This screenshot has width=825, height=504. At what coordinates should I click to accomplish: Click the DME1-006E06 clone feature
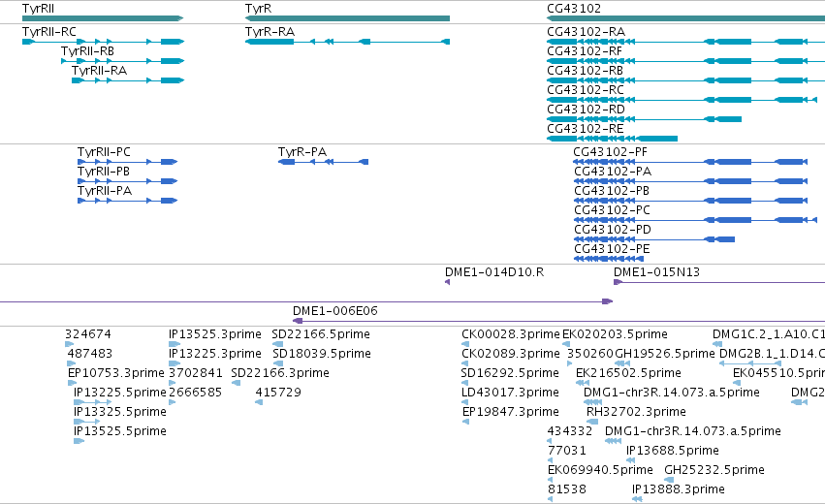[558, 321]
